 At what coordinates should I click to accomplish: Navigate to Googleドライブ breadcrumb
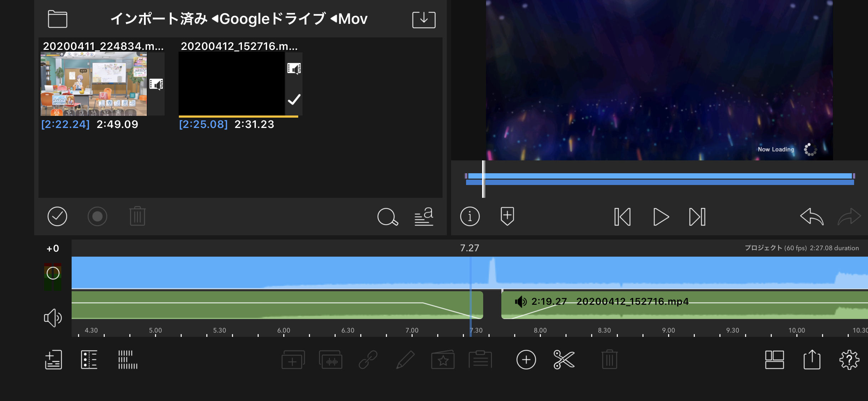(x=273, y=19)
